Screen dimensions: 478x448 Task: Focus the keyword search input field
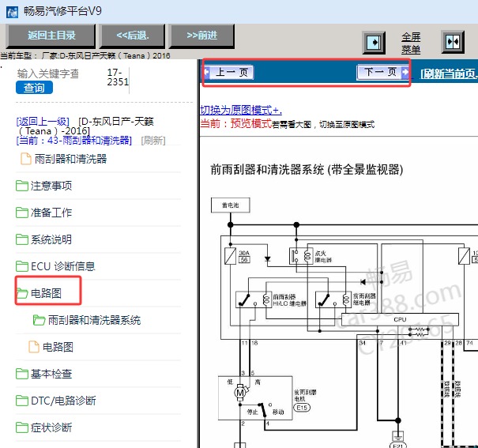[48, 73]
